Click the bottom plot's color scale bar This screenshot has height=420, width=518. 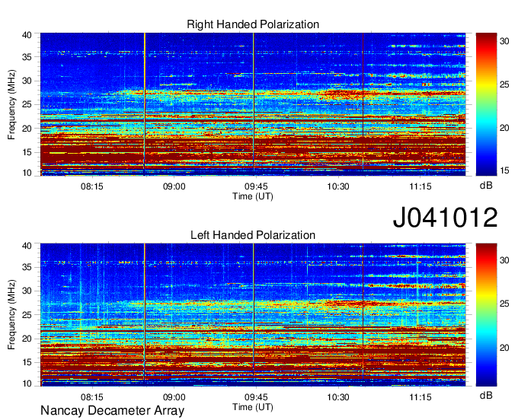pos(486,315)
